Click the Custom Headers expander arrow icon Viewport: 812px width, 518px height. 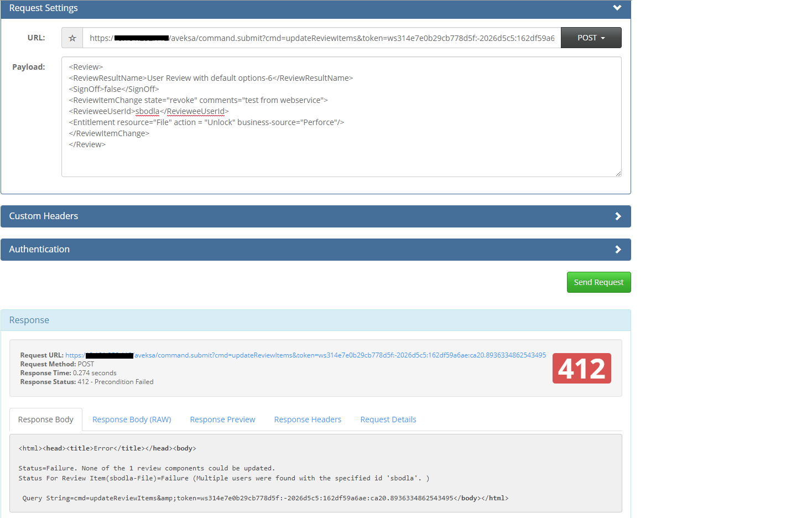click(618, 216)
